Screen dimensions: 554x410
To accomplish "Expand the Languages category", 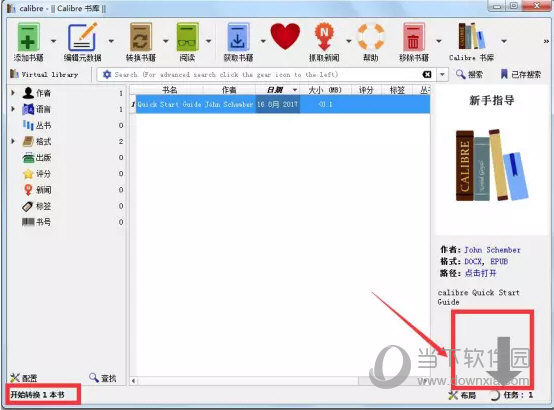I will pos(13,109).
